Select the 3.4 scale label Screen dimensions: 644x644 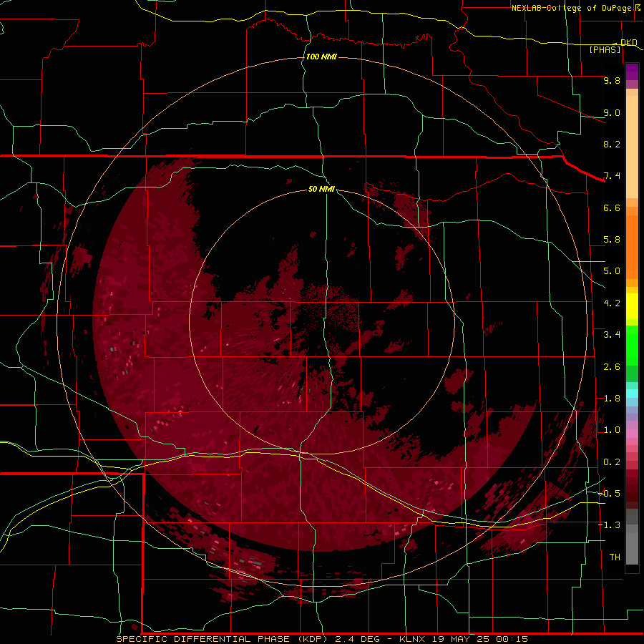[x=612, y=335]
